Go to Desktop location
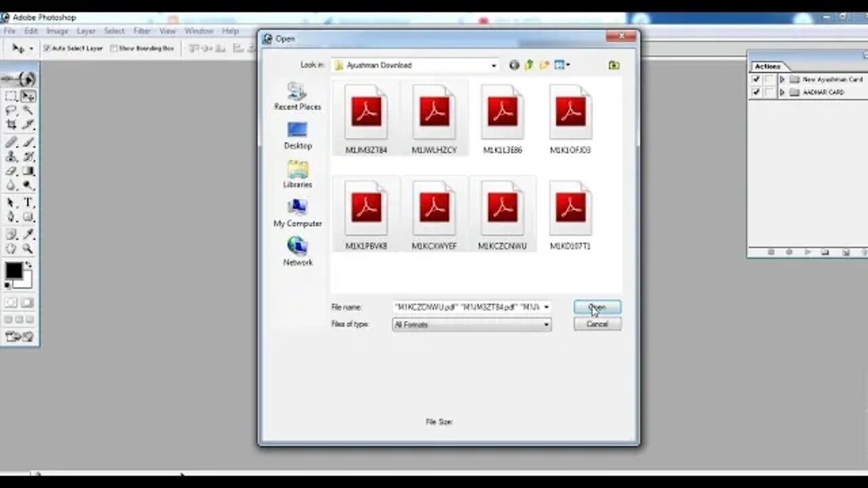The height and width of the screenshot is (488, 868). point(298,136)
